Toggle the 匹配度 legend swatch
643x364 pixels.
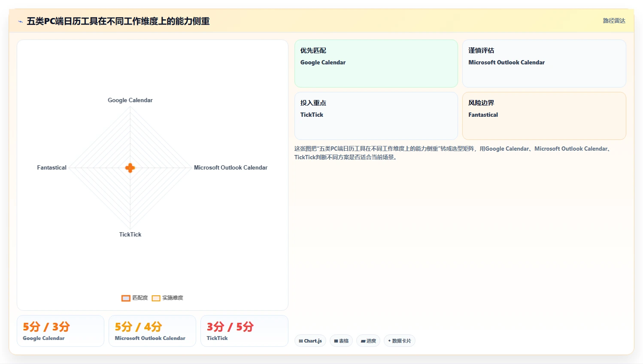(x=126, y=298)
